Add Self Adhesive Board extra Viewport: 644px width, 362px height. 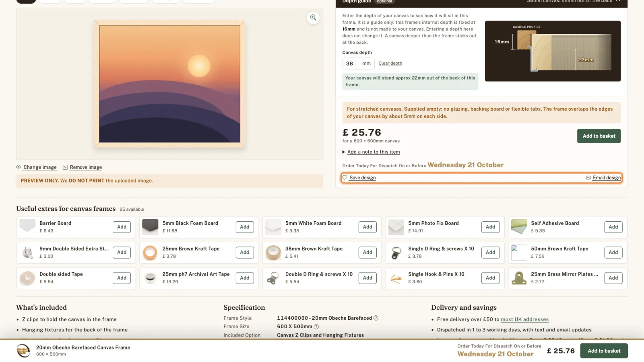(x=613, y=227)
